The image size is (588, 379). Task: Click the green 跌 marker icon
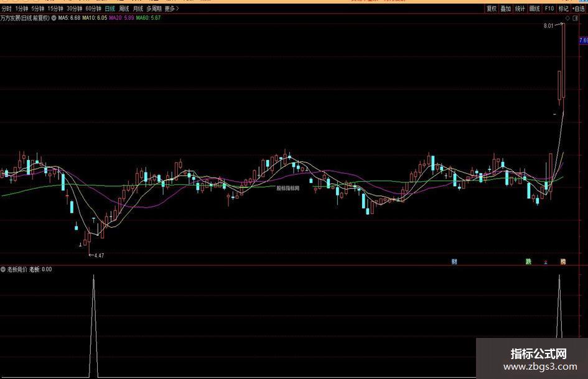(x=528, y=261)
